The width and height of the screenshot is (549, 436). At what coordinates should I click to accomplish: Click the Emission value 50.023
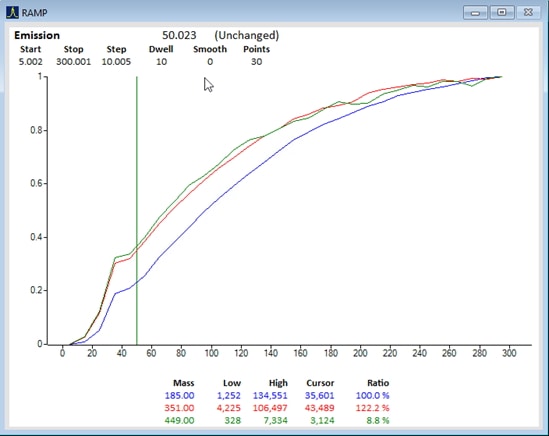click(x=179, y=35)
